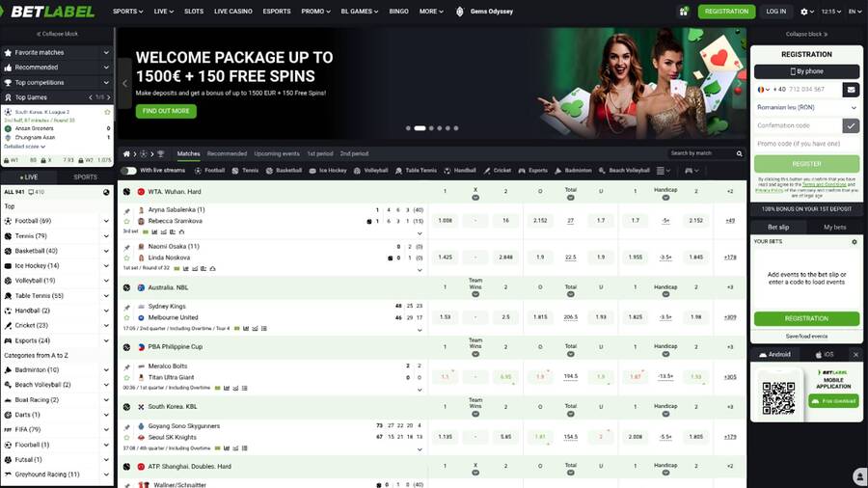The width and height of the screenshot is (868, 488).
Task: Favorite the Seoul SK Knights match star
Action: tap(126, 437)
